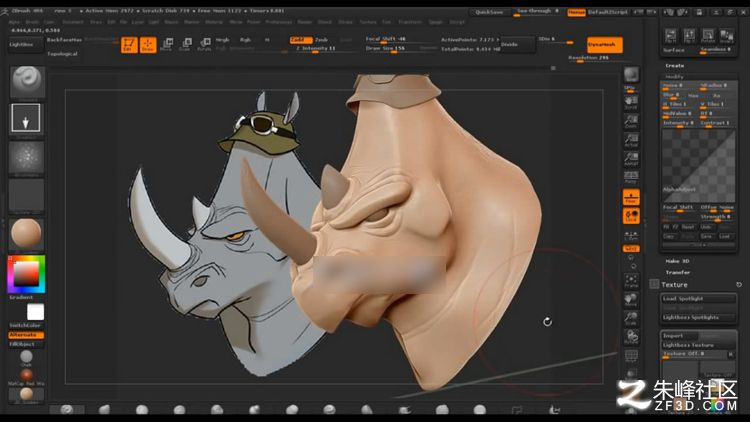Click the Flip V alpha icon
The height and width of the screenshot is (422, 750).
(x=689, y=36)
